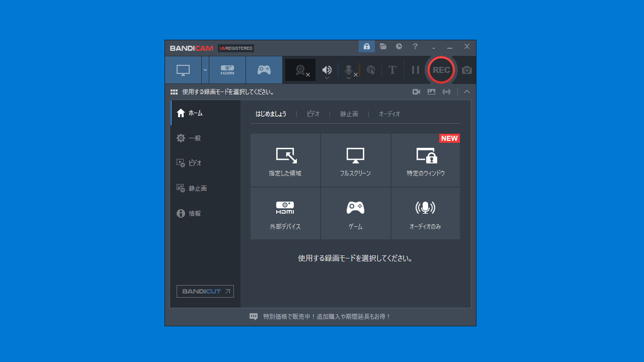Minimize to tray with the small dot button
The width and height of the screenshot is (644, 362).
434,48
